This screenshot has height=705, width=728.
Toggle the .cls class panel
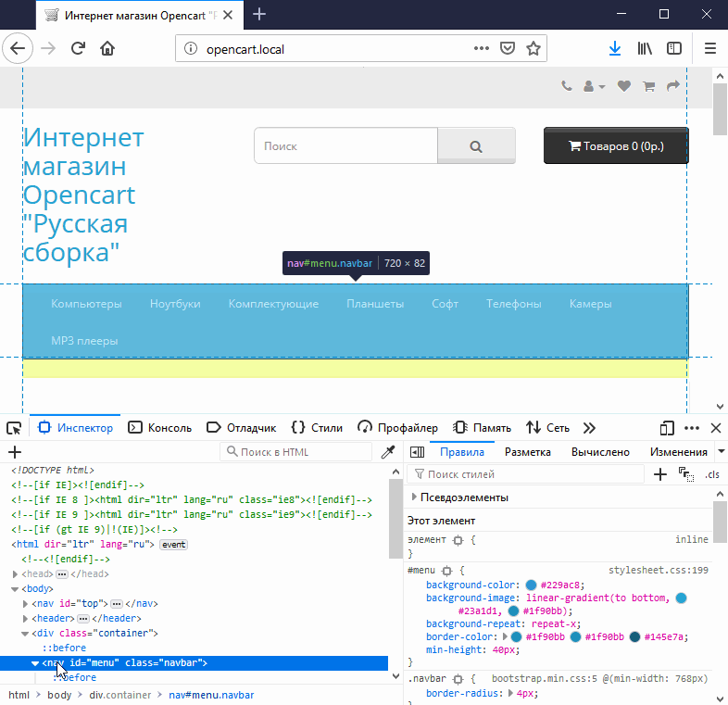(x=711, y=474)
